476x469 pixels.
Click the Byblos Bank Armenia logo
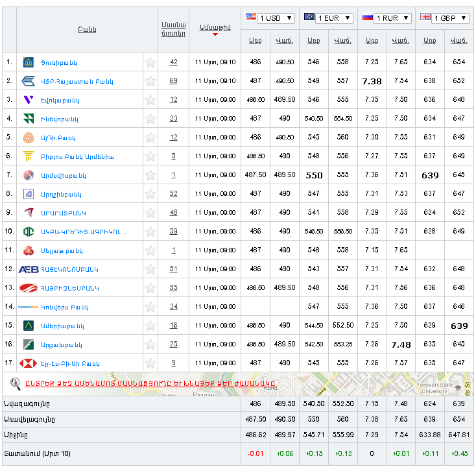coord(29,156)
